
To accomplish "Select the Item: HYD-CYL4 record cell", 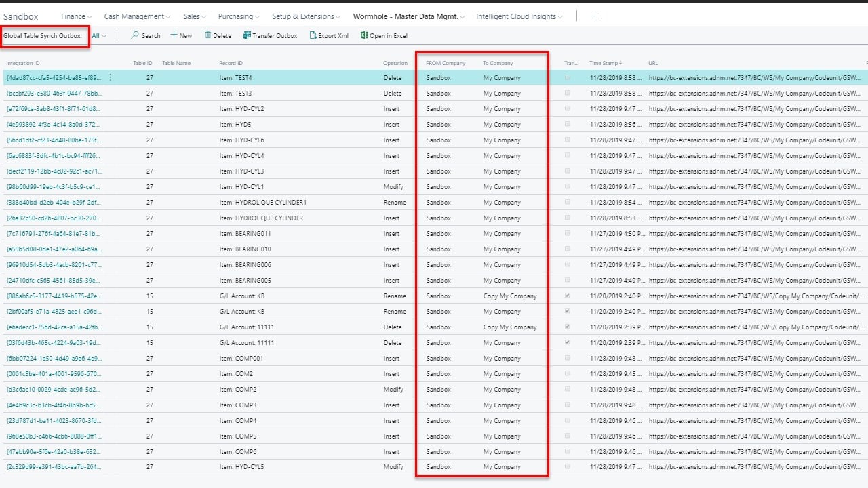I will [x=241, y=156].
